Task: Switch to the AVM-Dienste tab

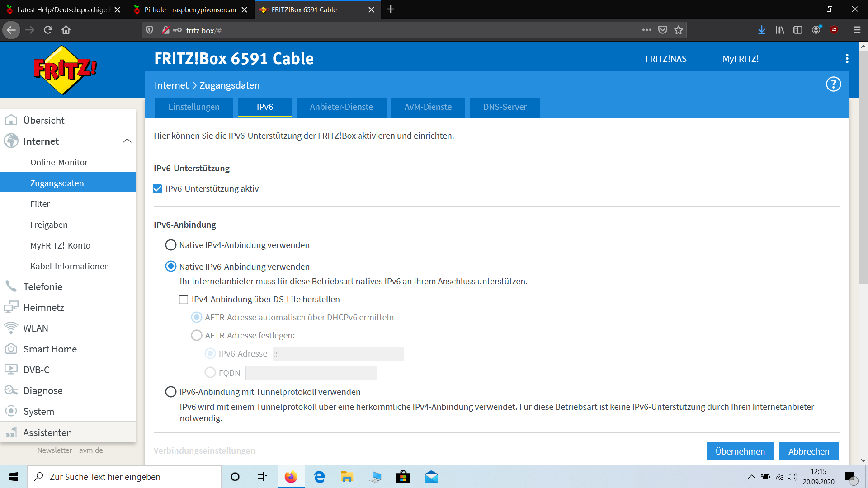Action: (428, 108)
